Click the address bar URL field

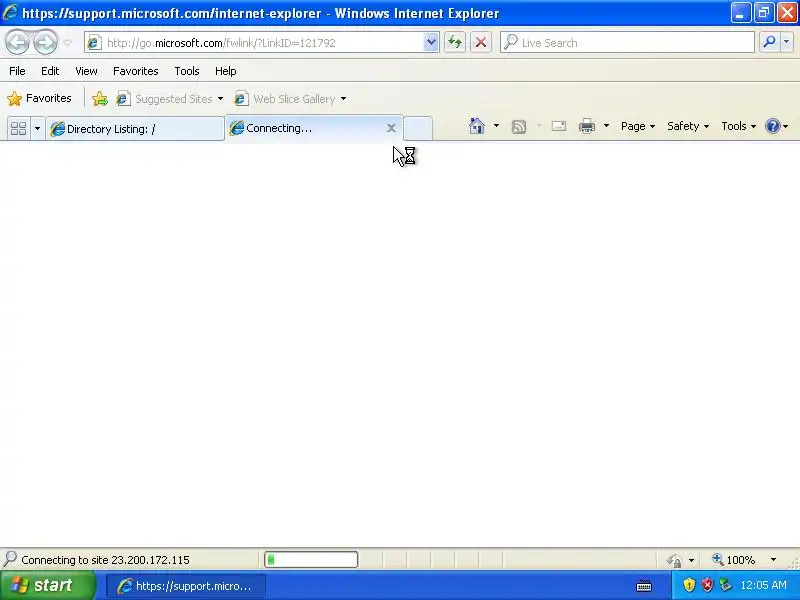coord(255,43)
